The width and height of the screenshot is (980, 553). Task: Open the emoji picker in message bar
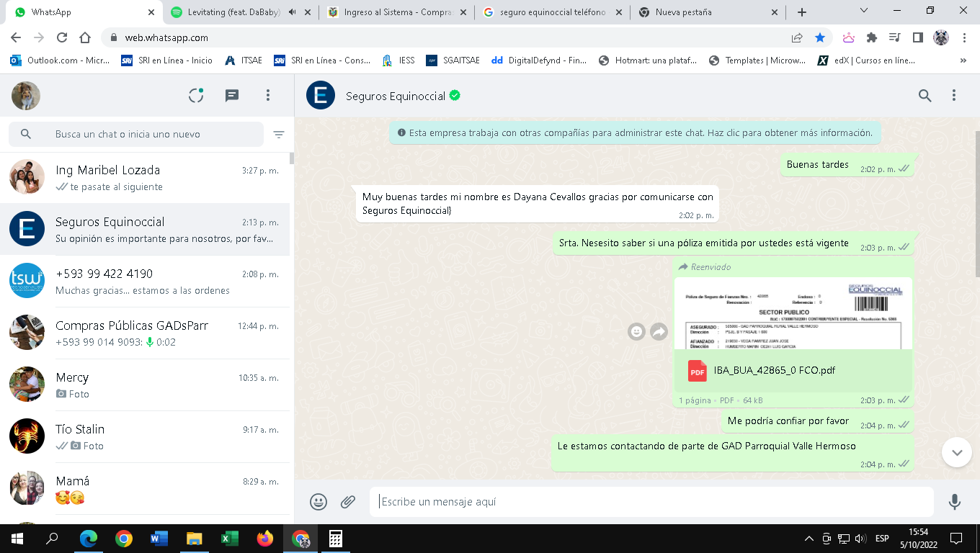coord(318,502)
